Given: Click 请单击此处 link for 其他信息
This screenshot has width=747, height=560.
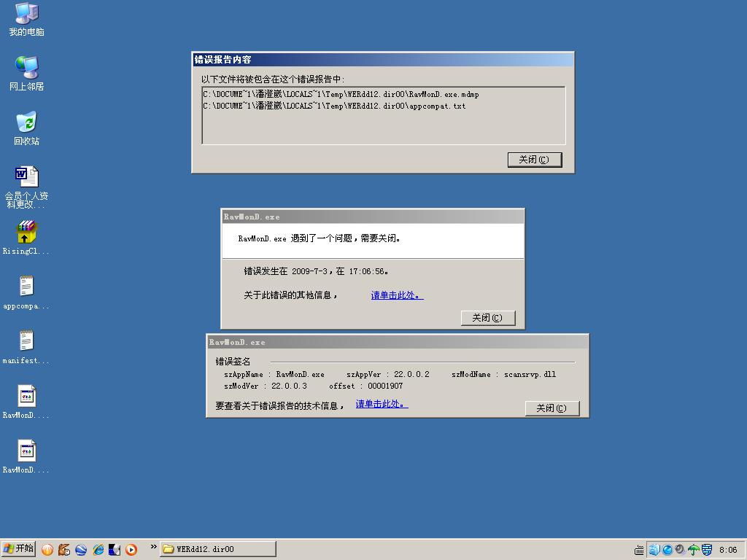Looking at the screenshot, I should coord(398,295).
